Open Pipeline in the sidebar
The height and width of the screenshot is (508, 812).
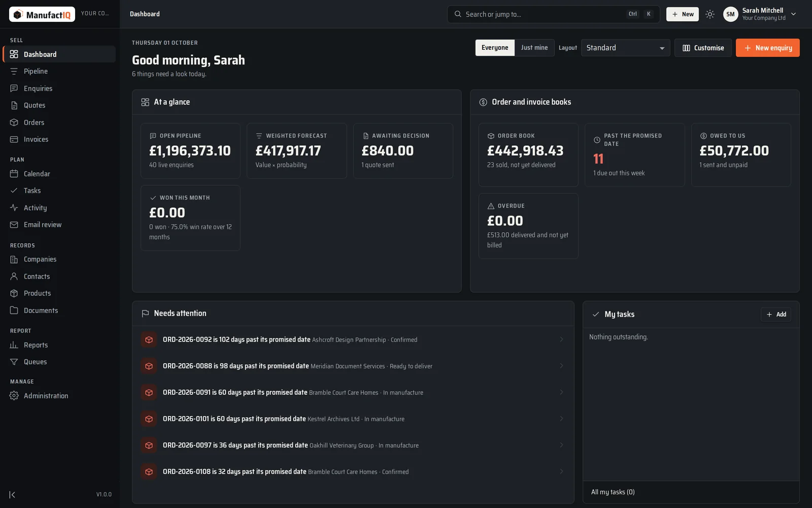point(59,71)
